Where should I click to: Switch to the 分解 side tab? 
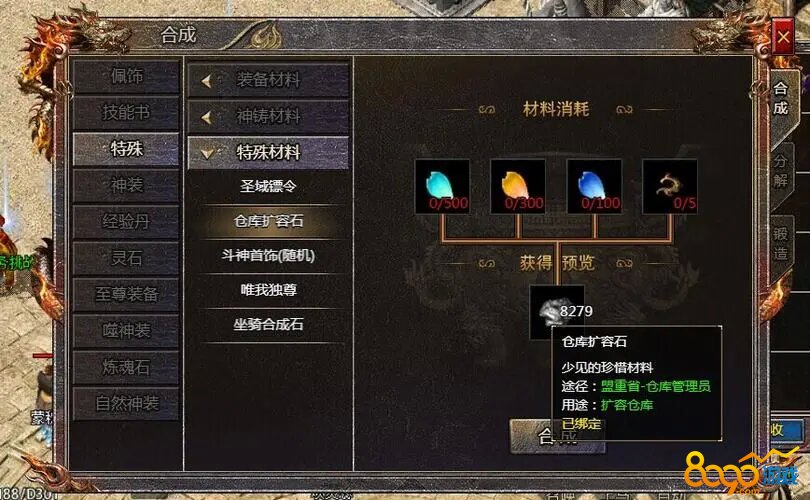pos(781,172)
